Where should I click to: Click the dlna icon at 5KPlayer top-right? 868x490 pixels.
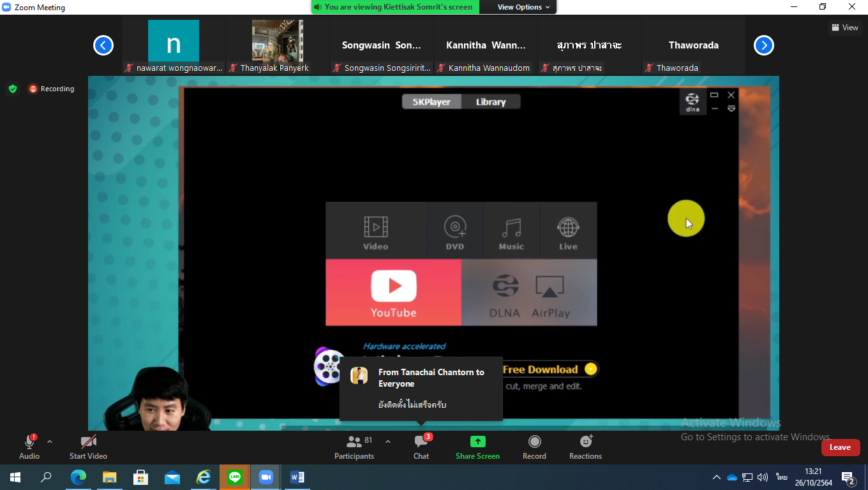(692, 102)
